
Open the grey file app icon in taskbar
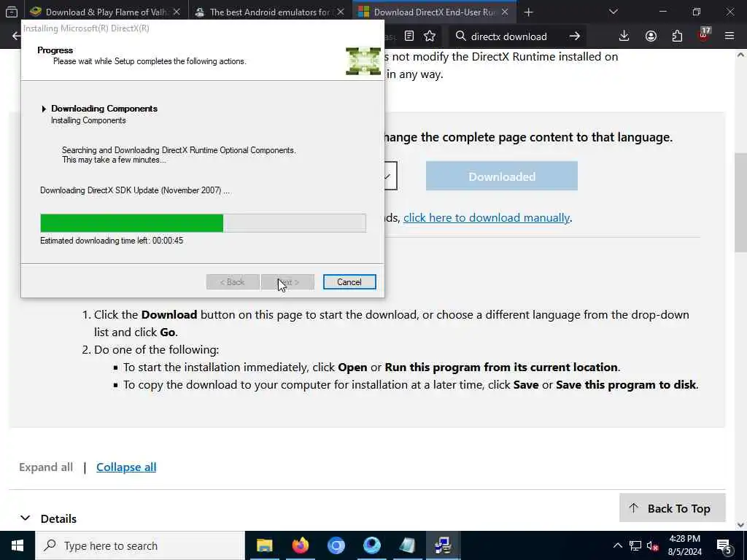(407, 545)
